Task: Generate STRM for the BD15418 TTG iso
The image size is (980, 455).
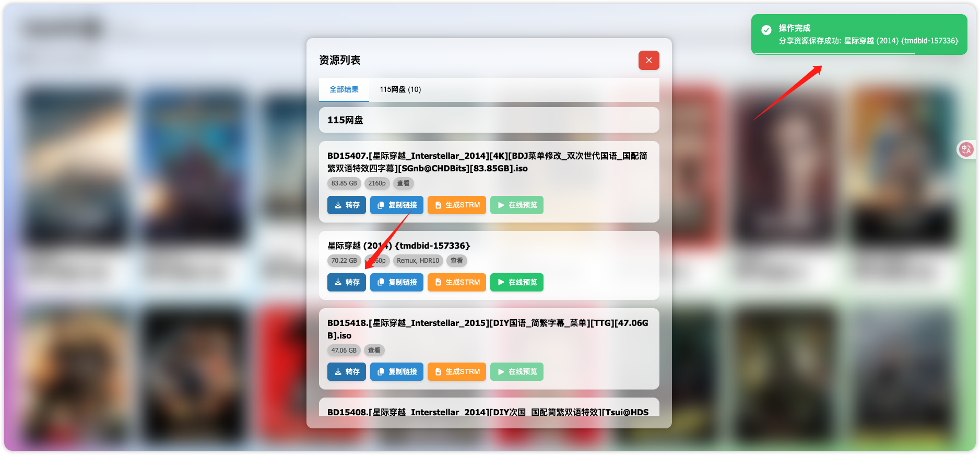Action: pos(457,372)
